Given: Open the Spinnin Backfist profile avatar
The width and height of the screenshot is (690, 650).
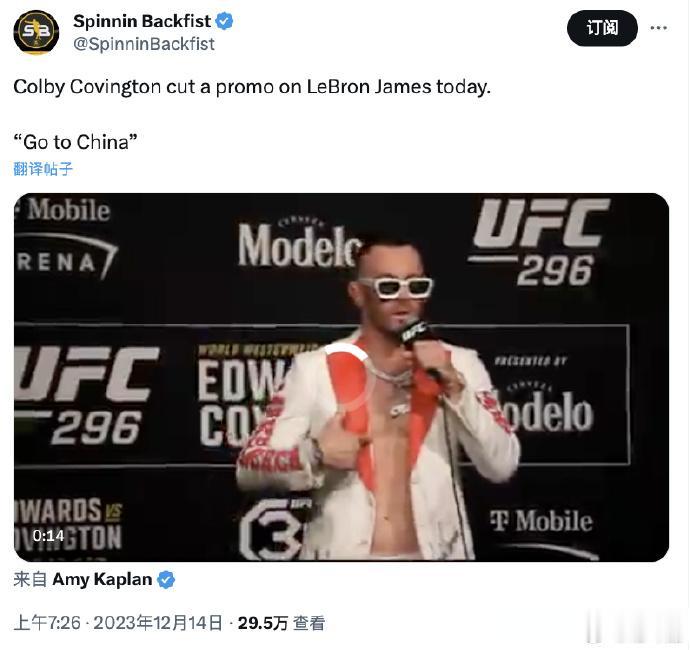Looking at the screenshot, I should pyautogui.click(x=36, y=32).
